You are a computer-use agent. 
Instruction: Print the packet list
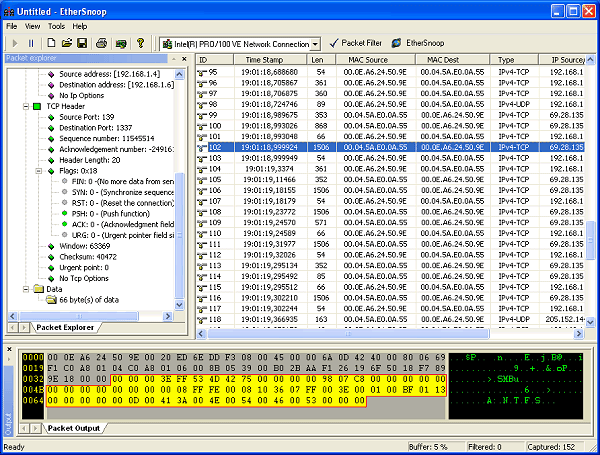pos(101,44)
